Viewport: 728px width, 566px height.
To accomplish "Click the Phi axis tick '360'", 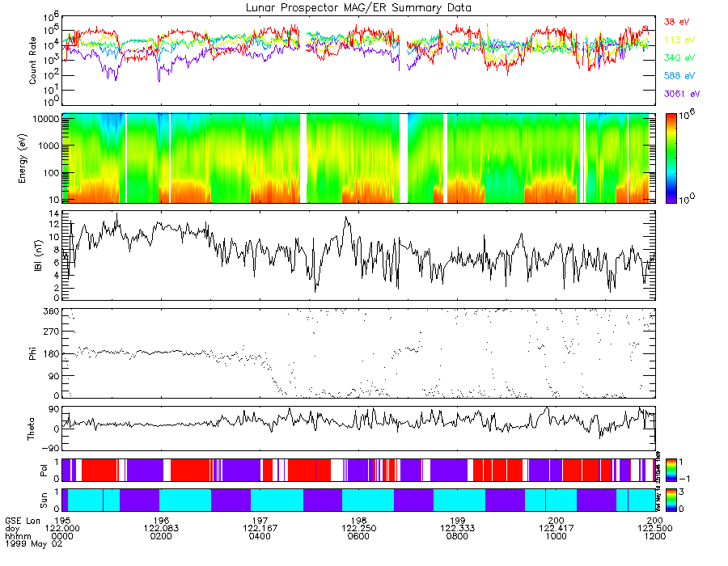I will (x=51, y=311).
